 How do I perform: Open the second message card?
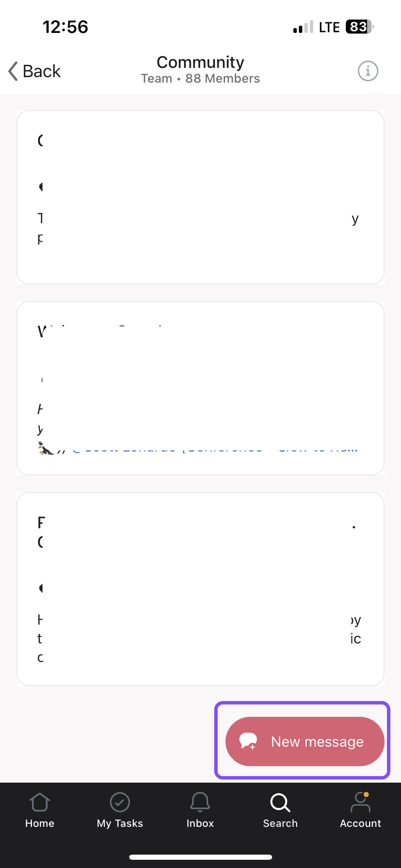tap(200, 388)
